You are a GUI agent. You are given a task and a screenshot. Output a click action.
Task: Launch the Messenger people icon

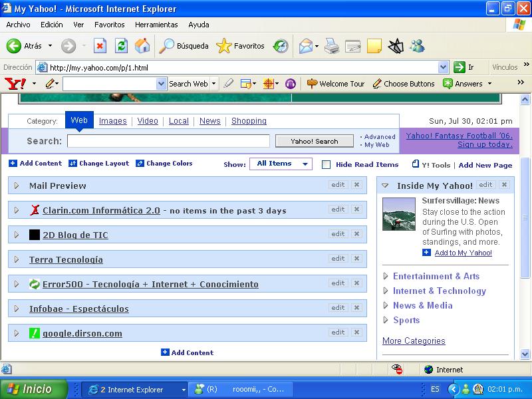[417, 46]
